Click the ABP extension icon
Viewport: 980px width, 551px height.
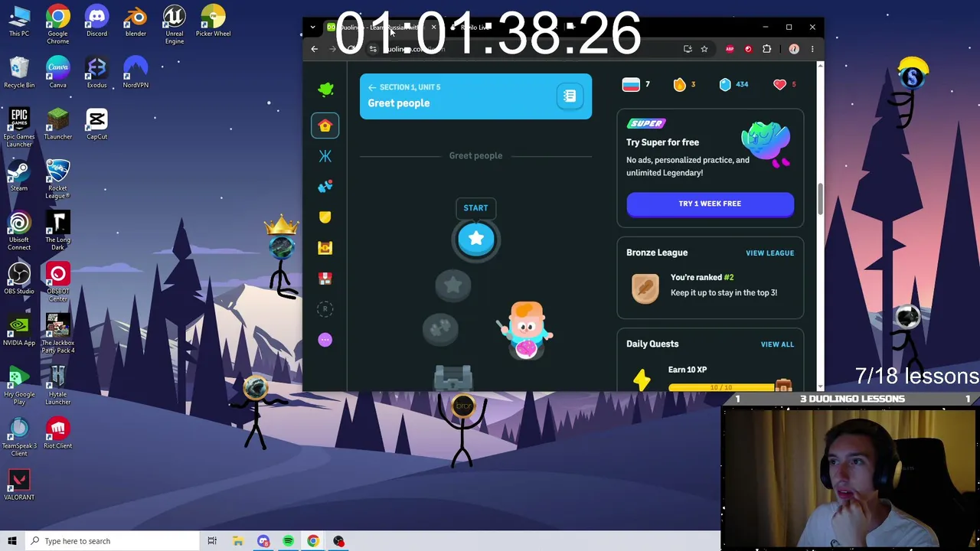[x=730, y=49]
